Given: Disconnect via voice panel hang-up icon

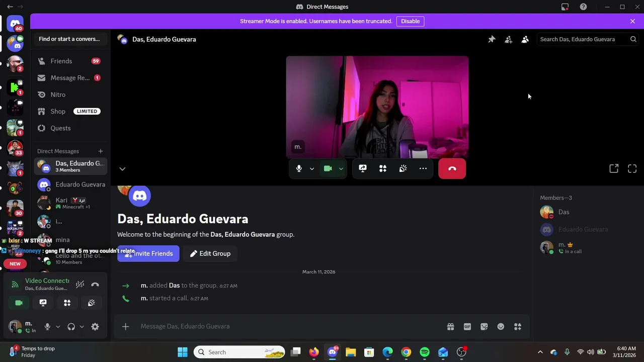Looking at the screenshot, I should [x=95, y=284].
